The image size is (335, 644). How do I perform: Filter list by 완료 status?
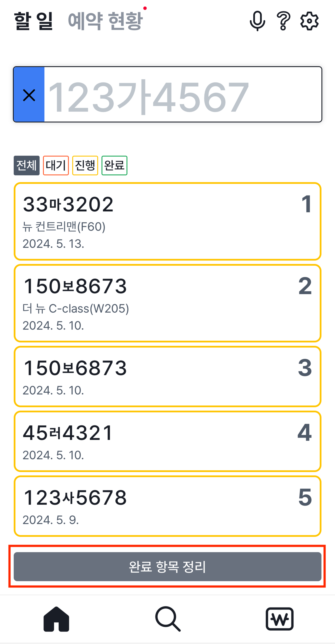(114, 166)
